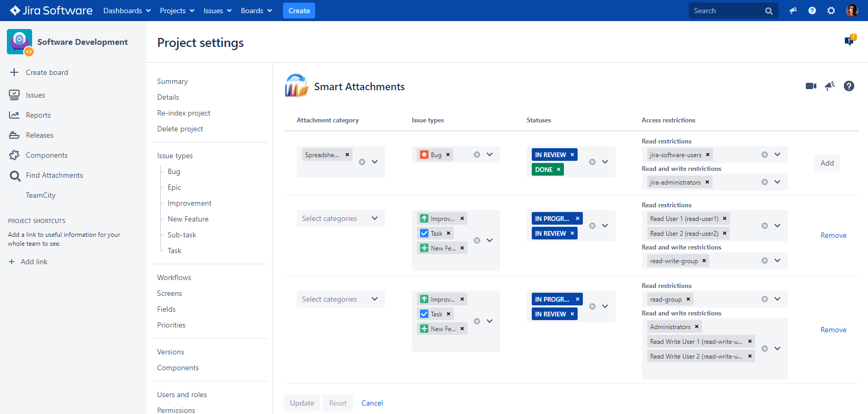The image size is (868, 414).
Task: Remove the DONE status tag
Action: pos(559,169)
